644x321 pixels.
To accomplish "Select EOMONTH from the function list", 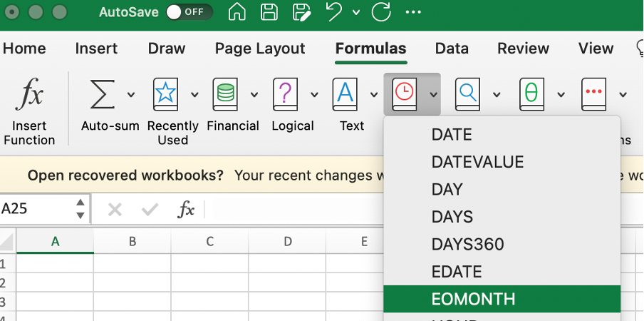I will tap(473, 299).
